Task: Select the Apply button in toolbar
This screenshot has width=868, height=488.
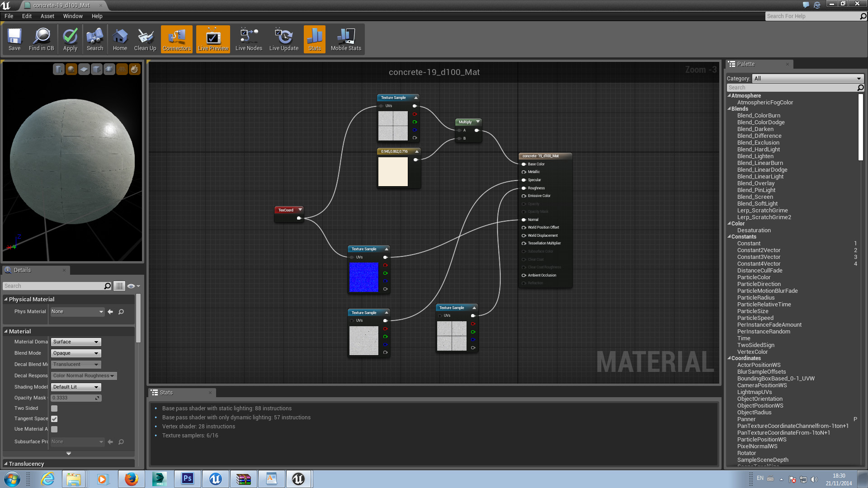Action: coord(70,39)
